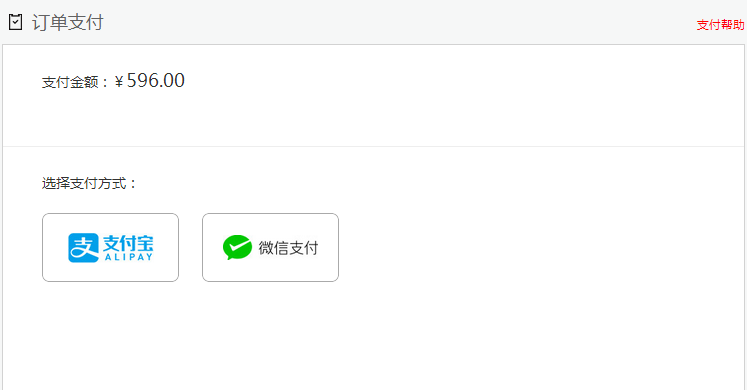Viewport: 747px width, 390px height.
Task: Click the 596.00 payment amount
Action: click(x=156, y=80)
